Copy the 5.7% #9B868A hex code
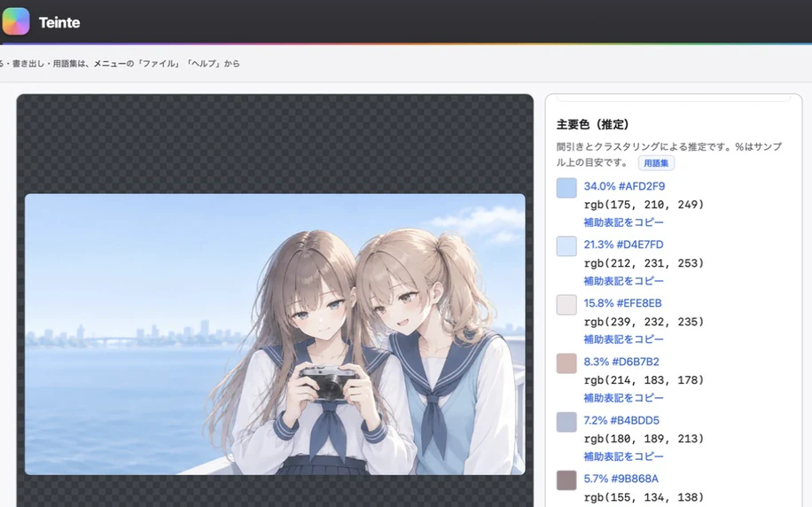Viewport: 812px width, 507px height. pos(621,479)
